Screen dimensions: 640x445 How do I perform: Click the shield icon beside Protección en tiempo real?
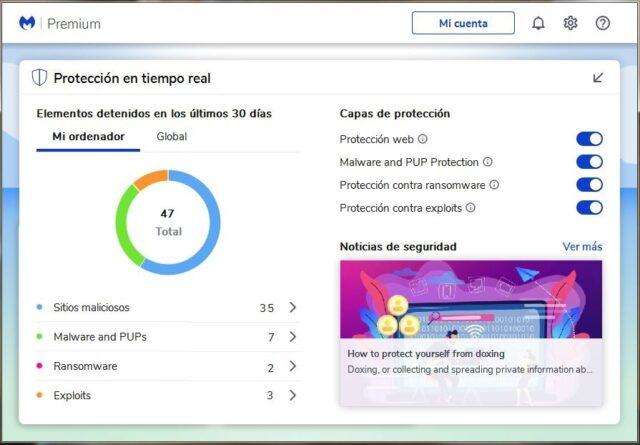click(x=40, y=78)
